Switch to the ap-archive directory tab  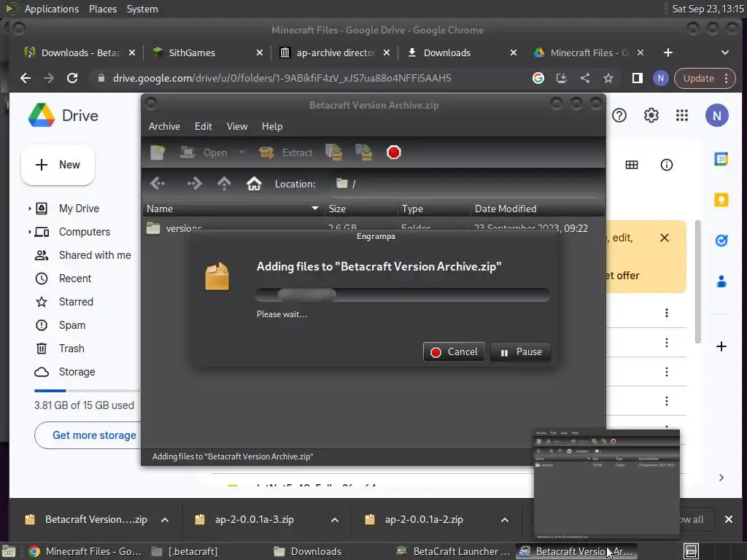tap(335, 52)
